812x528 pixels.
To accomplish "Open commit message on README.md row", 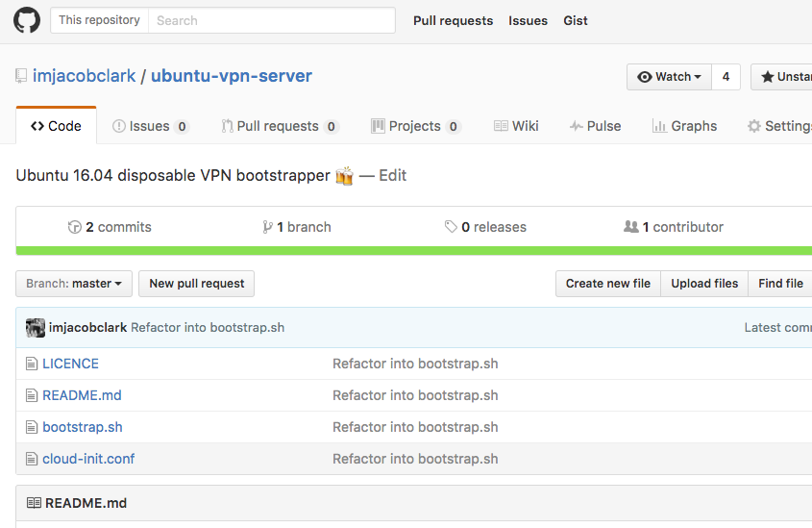I will (x=415, y=395).
